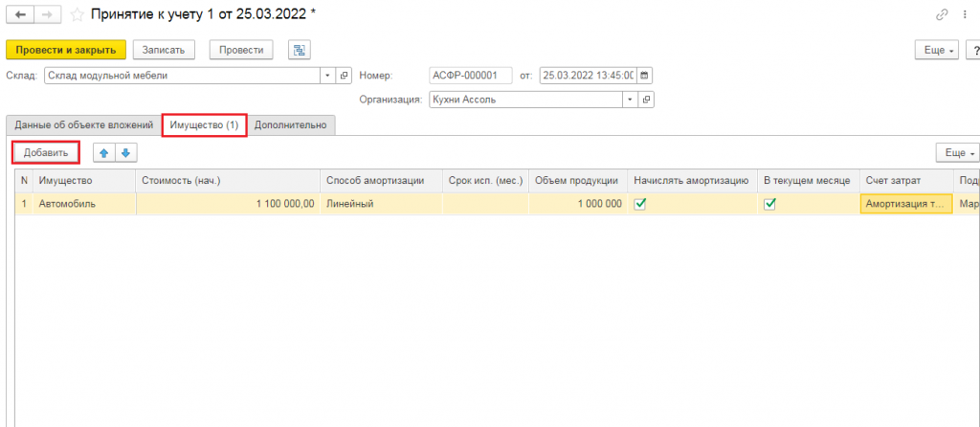Click the Способ амортизации column header
This screenshot has width=980, height=427.
coord(381,181)
